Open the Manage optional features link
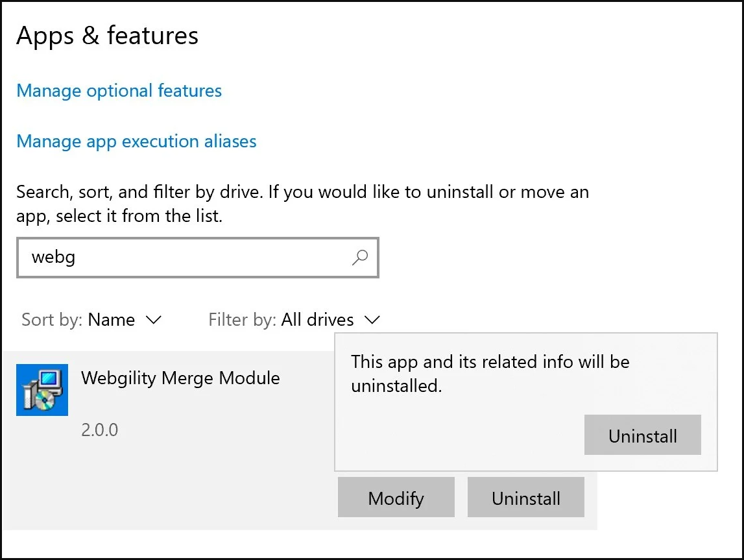This screenshot has width=744, height=560. coord(119,91)
